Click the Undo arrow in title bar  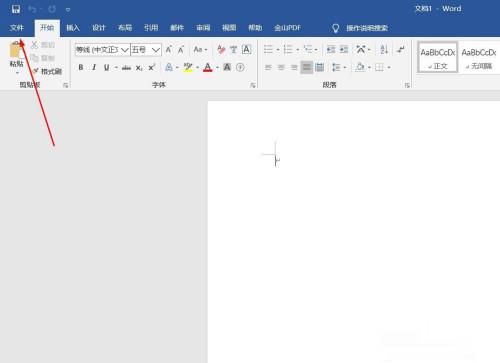point(32,9)
